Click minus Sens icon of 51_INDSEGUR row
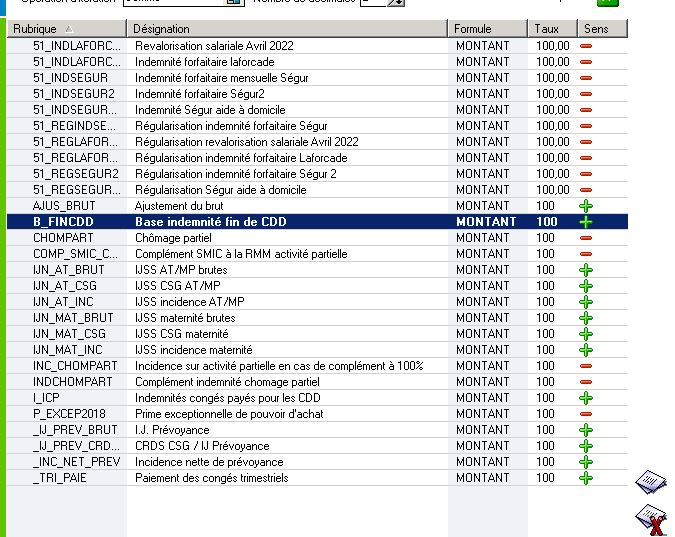675x537 pixels. (586, 78)
